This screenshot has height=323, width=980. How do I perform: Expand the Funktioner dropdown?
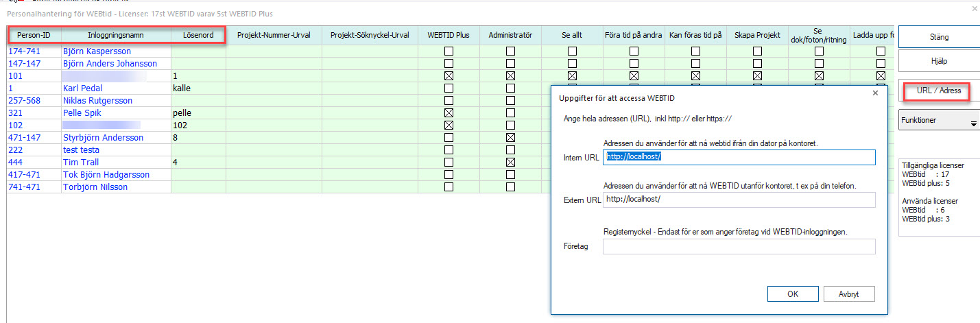point(938,121)
